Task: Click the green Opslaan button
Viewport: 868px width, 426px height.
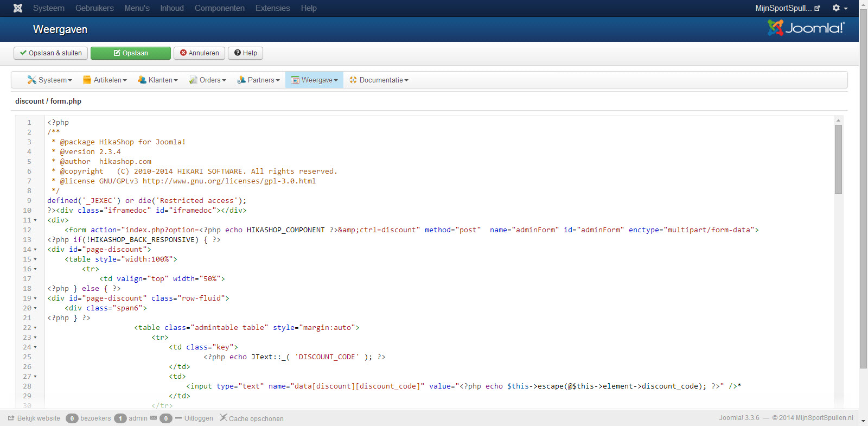Action: (x=131, y=53)
